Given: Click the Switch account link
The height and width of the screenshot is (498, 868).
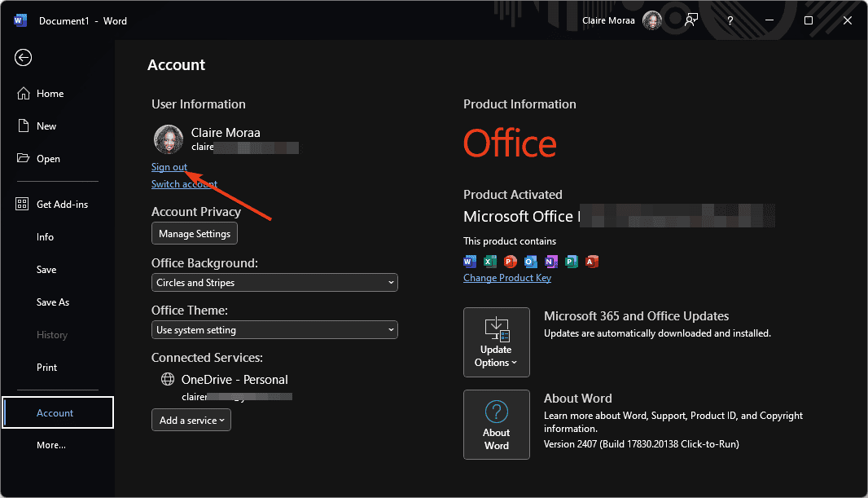Looking at the screenshot, I should tap(184, 184).
